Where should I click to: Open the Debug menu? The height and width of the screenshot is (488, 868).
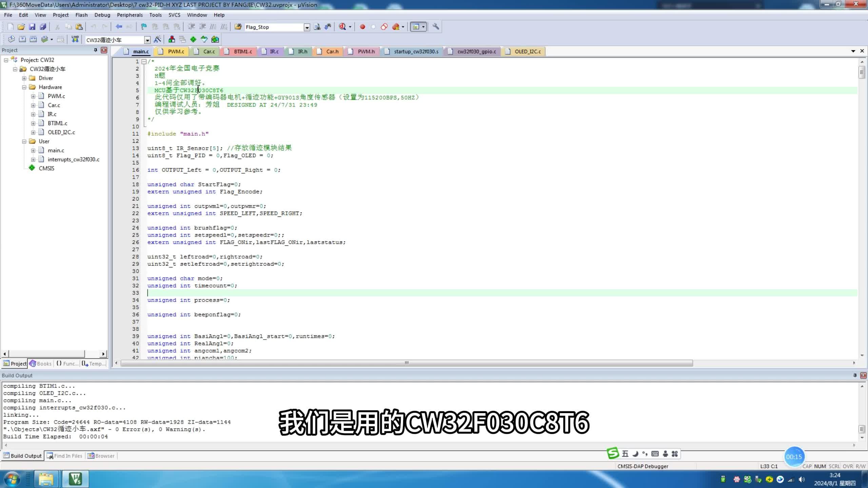coord(102,15)
